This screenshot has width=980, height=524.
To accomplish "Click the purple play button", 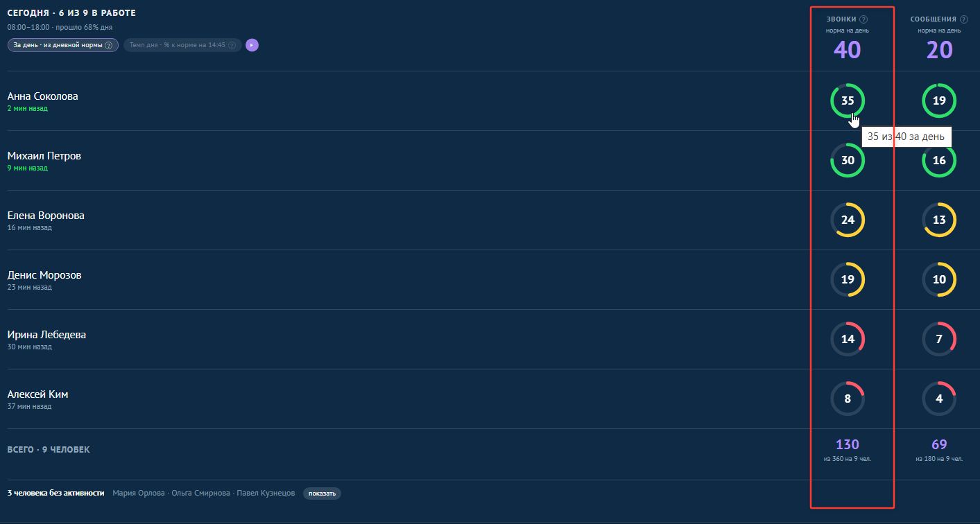I will 252,45.
